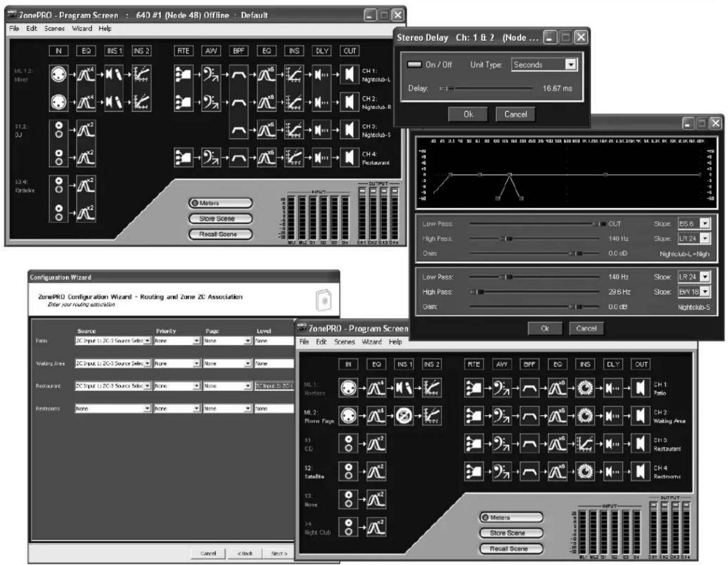Open the Unit Type dropdown showing Seconds
Screen dimensions: 728x565
[544, 64]
